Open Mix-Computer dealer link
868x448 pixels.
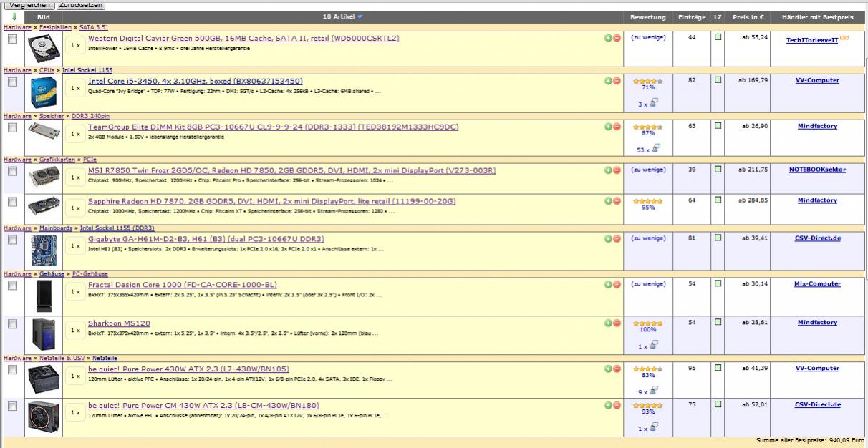(817, 284)
